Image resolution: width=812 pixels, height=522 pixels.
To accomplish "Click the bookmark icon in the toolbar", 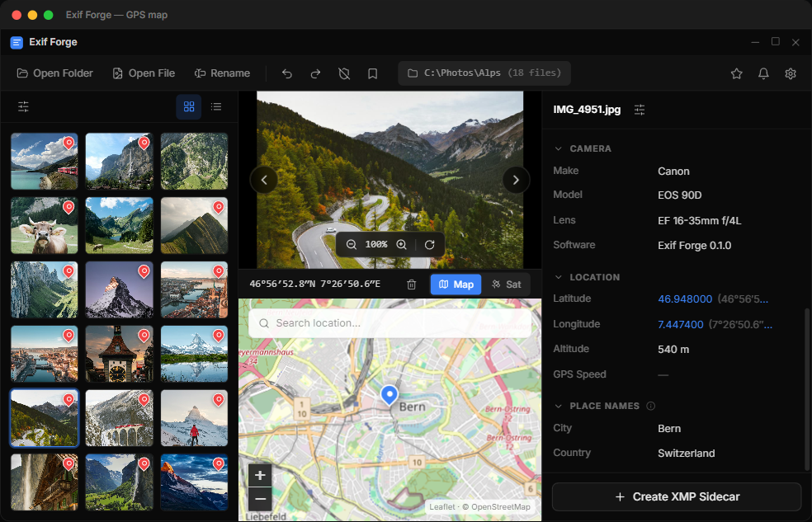I will coord(372,73).
